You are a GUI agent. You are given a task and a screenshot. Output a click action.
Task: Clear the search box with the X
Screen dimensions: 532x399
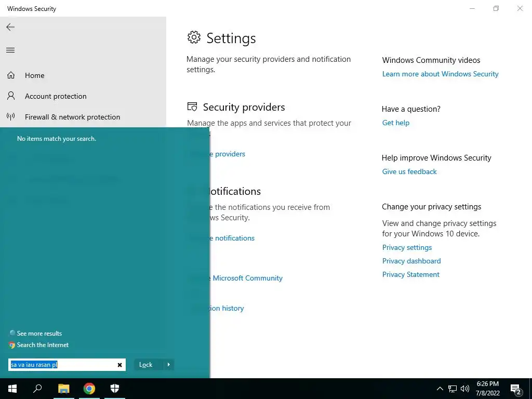(120, 365)
